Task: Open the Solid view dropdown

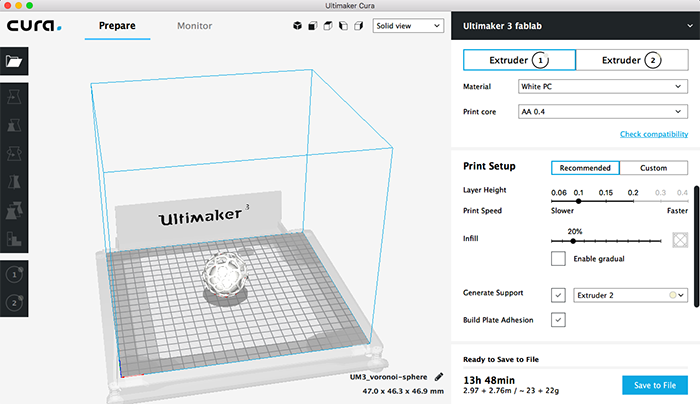Action: coord(408,26)
